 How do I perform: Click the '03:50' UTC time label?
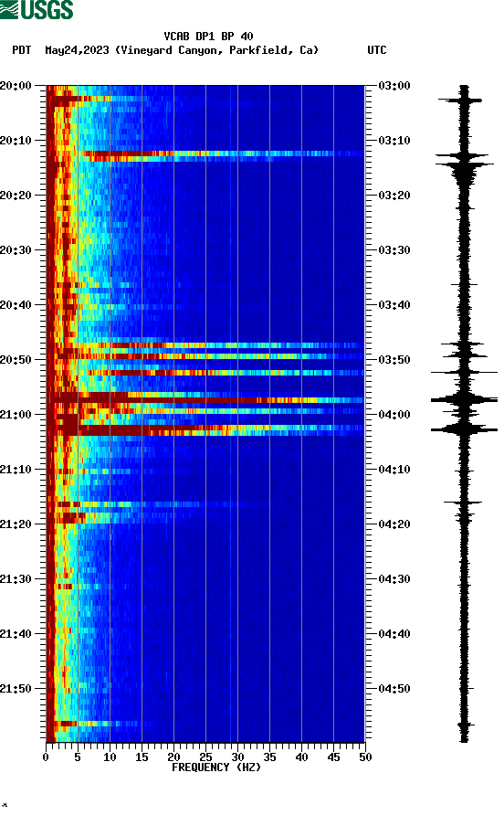click(x=394, y=360)
